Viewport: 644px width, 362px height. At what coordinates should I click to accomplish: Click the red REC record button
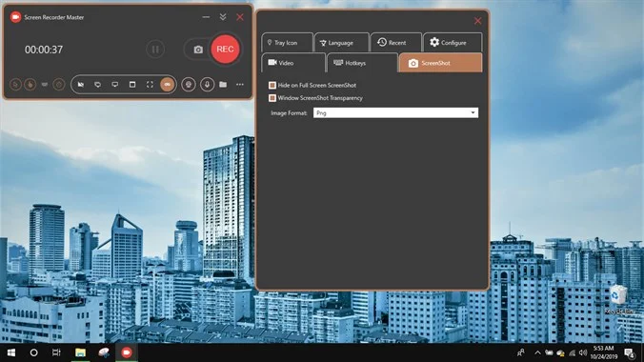point(225,50)
